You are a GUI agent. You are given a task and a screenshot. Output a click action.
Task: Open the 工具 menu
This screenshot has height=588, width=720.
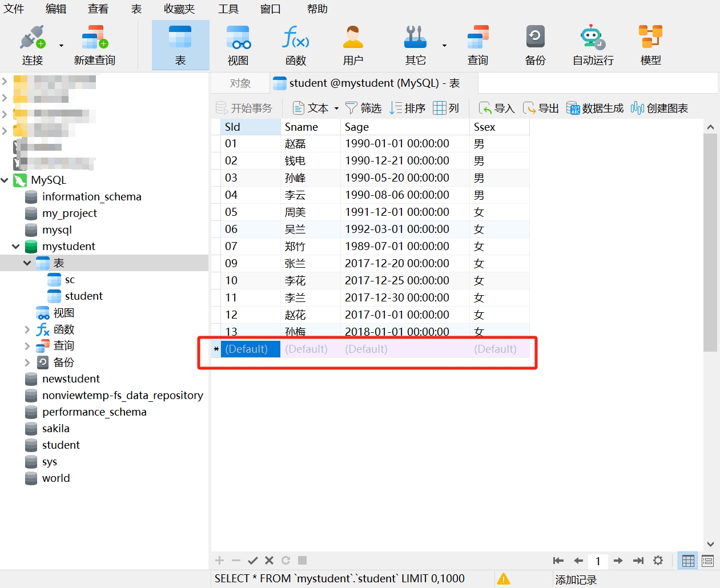click(x=228, y=9)
